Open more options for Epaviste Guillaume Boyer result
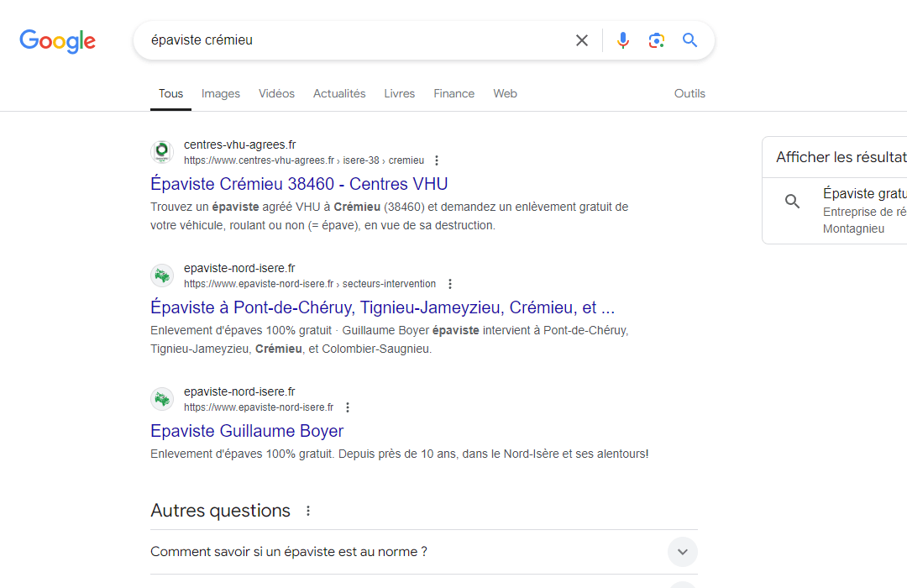Viewport: 907px width, 588px height. [x=348, y=407]
